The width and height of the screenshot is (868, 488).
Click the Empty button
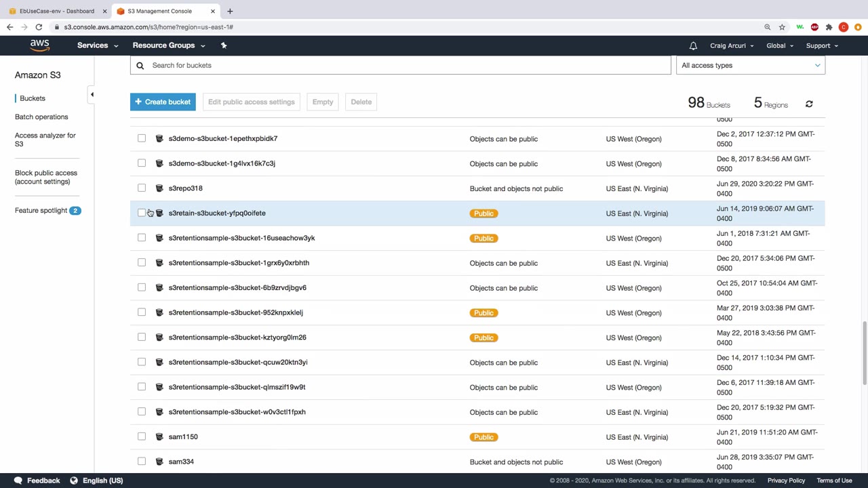point(323,102)
